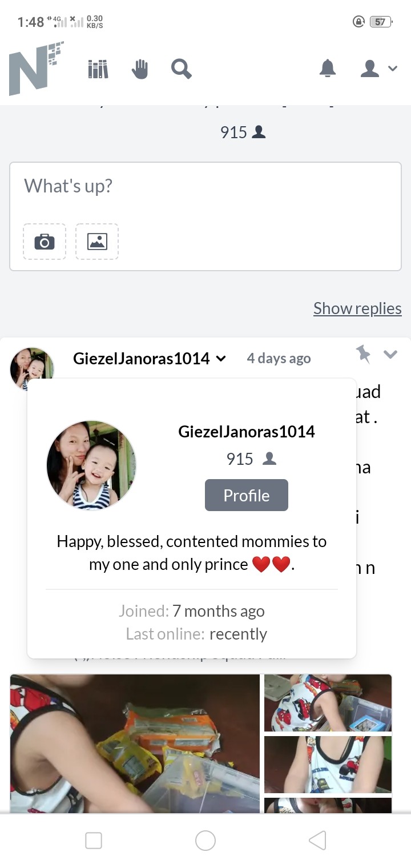This screenshot has width=411, height=868.
Task: Open the top-right small post photo
Action: click(x=328, y=702)
